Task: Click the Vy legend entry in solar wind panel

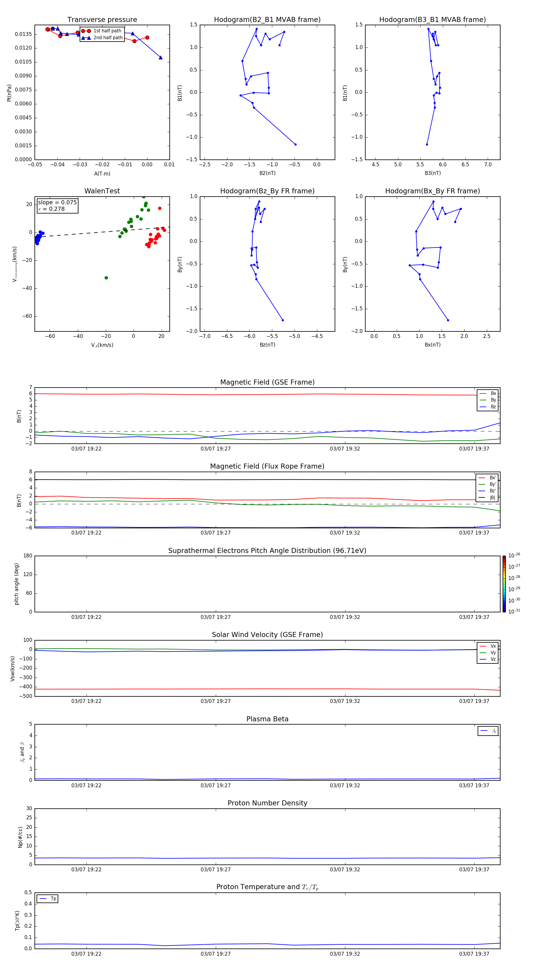Action: click(488, 653)
